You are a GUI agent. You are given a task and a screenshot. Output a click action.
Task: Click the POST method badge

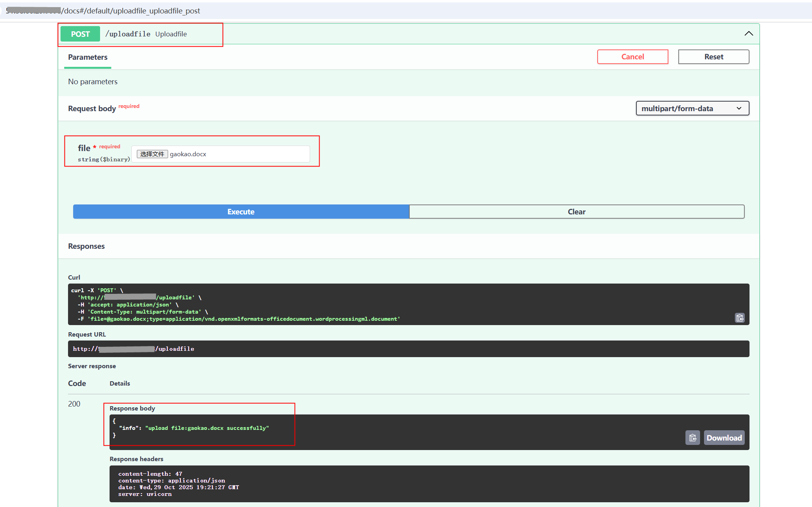coord(80,34)
